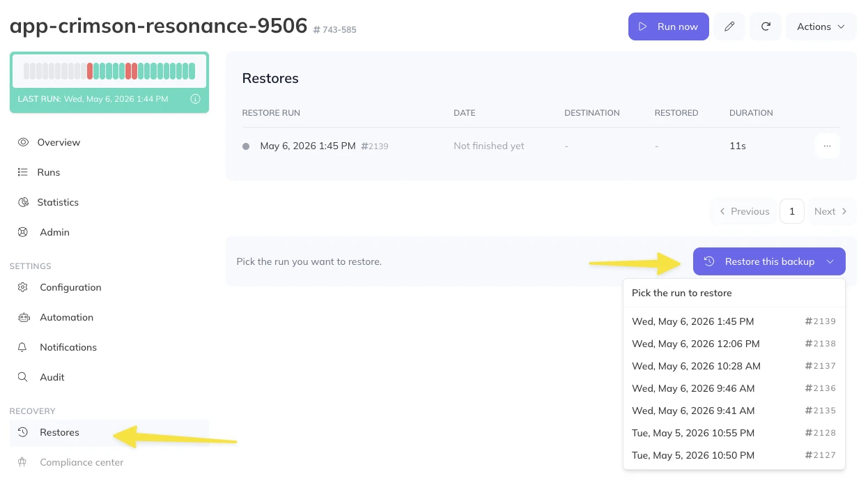Click the app-crimson-resonance-9506 title

click(159, 25)
